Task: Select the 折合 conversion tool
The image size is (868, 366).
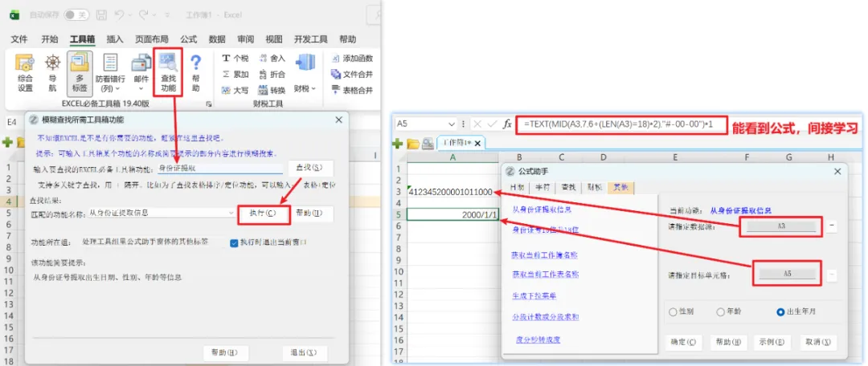Action: 272,74
